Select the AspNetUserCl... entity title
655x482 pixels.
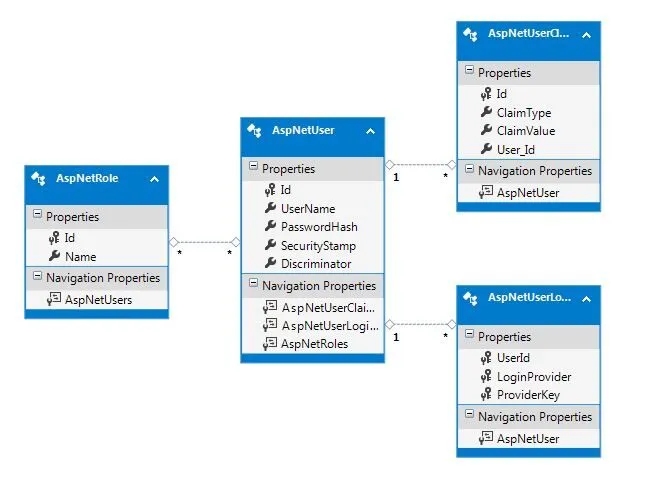tap(528, 33)
